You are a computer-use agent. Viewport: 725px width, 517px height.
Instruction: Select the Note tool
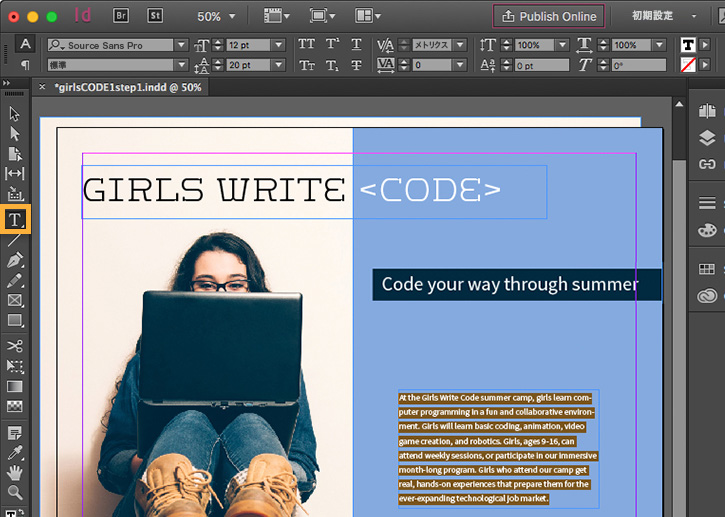tap(14, 433)
